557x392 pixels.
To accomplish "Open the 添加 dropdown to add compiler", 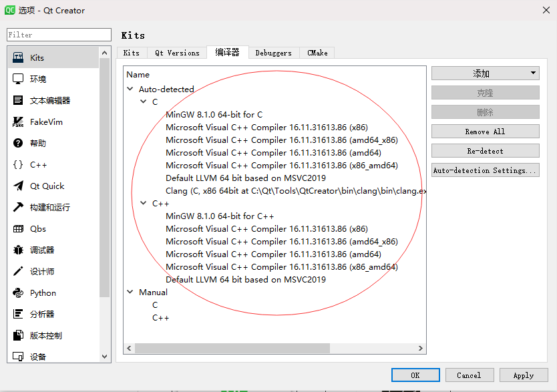I will 486,73.
